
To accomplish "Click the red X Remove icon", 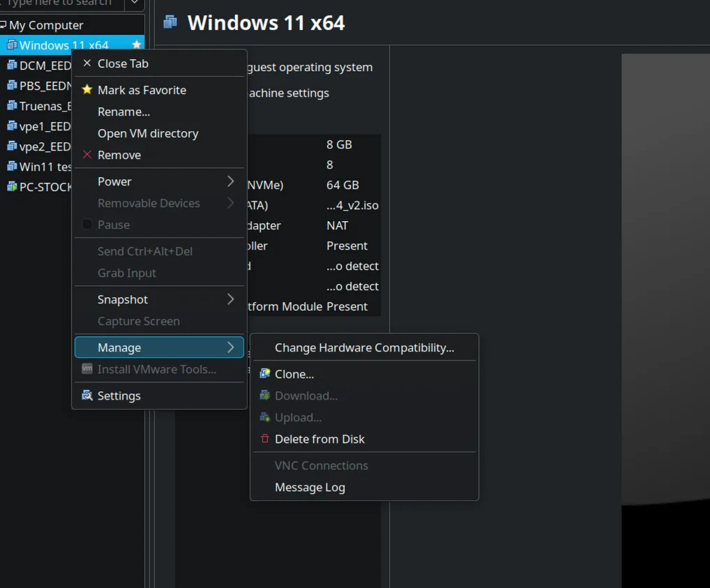I will 87,155.
